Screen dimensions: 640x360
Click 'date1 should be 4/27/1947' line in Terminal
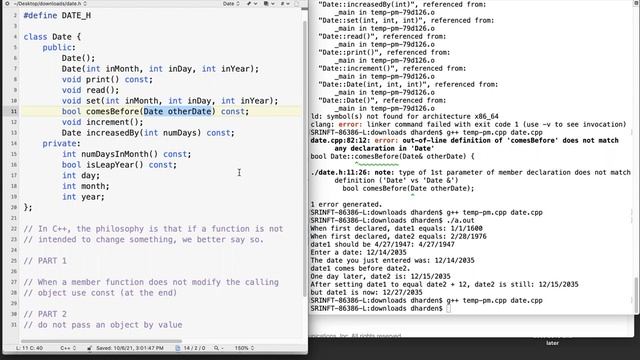(x=382, y=244)
